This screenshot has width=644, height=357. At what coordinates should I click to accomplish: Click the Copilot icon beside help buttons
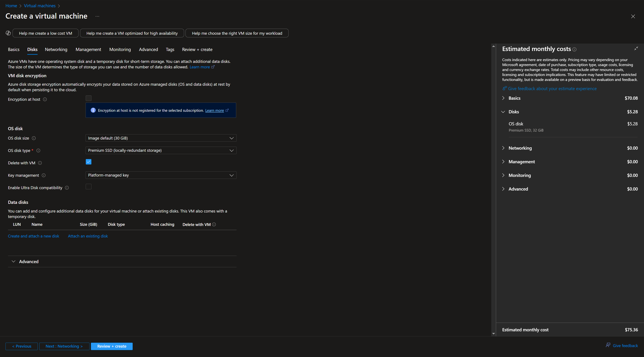pos(8,33)
